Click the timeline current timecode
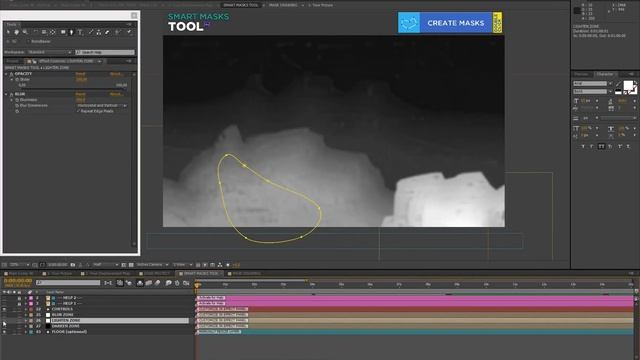The height and width of the screenshot is (360, 640). [x=18, y=281]
